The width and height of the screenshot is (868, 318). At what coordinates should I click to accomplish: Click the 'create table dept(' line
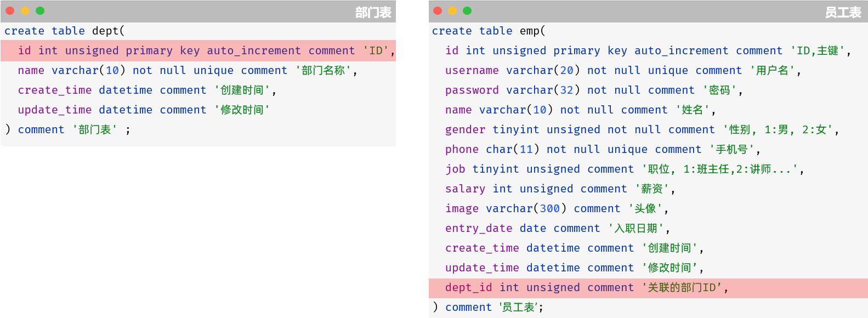click(x=65, y=31)
